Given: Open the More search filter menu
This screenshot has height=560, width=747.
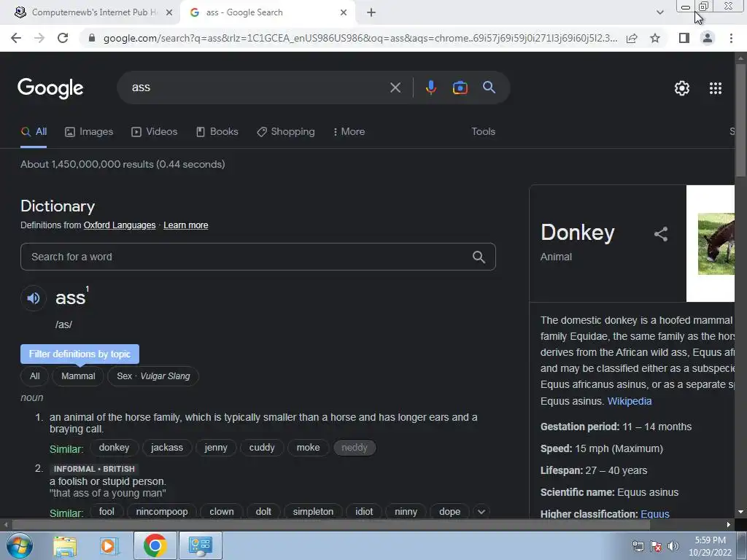Looking at the screenshot, I should pos(349,132).
